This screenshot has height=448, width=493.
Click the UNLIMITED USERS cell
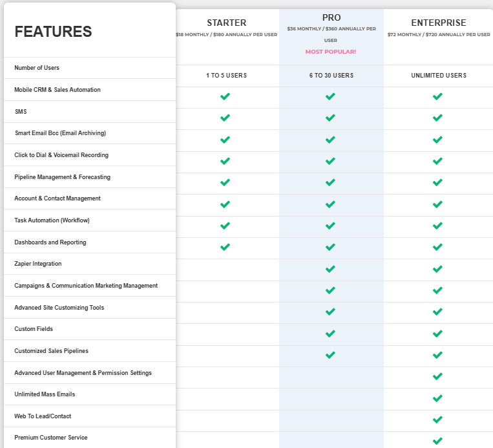tap(438, 76)
